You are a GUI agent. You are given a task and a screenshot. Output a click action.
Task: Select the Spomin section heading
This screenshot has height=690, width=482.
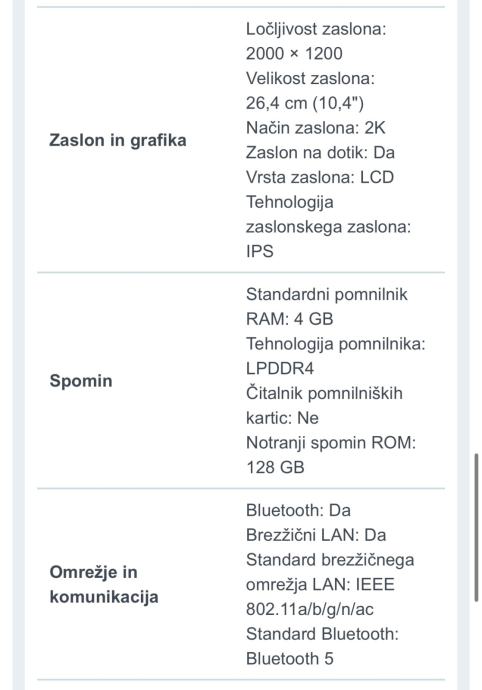(x=81, y=381)
